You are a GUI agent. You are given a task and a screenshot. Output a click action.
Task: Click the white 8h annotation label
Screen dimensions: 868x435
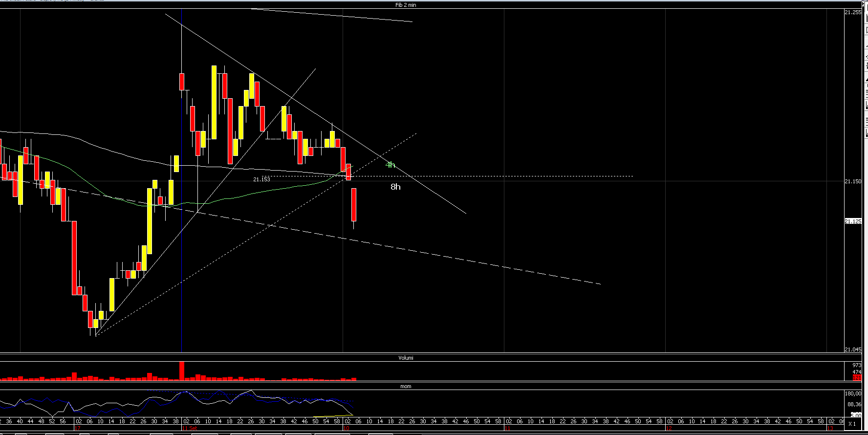[395, 187]
